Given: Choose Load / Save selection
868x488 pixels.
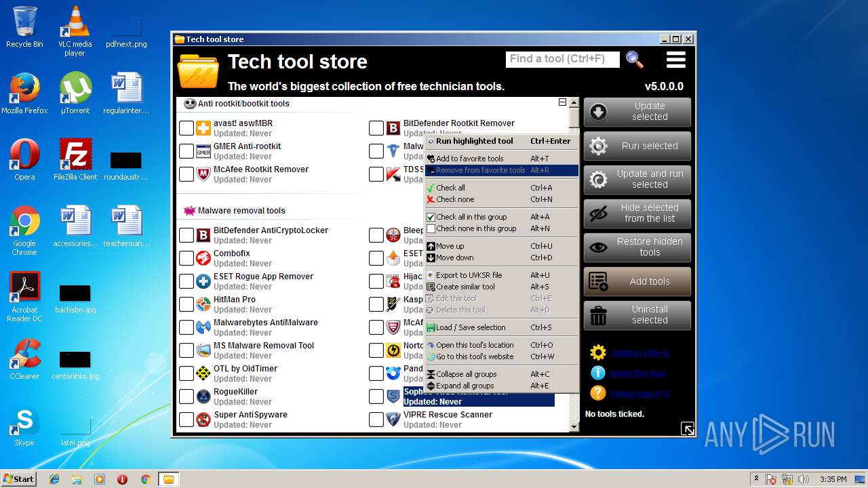Looking at the screenshot, I should (502, 327).
